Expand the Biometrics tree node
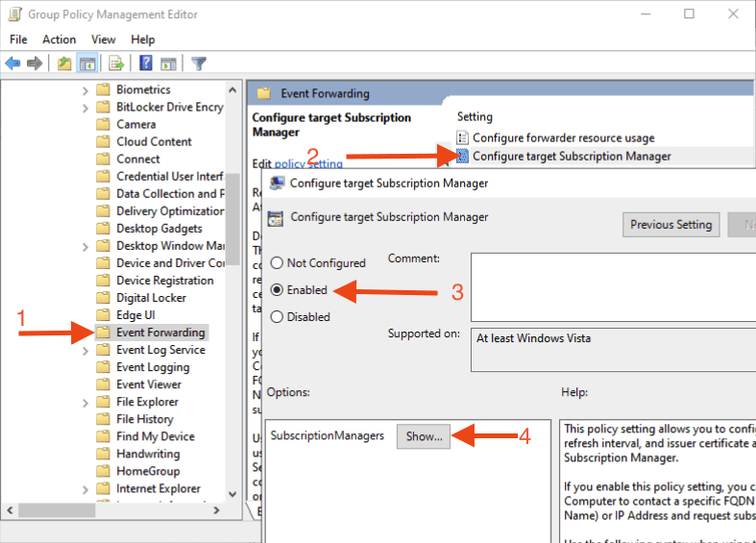Viewport: 756px width, 543px height. [x=86, y=89]
